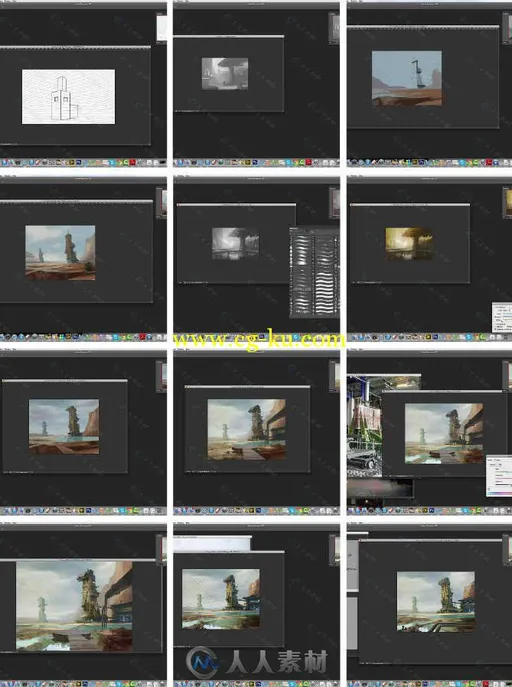
Task: Click the color gradient strip in the small color dialog
Action: pyautogui.click(x=499, y=493)
